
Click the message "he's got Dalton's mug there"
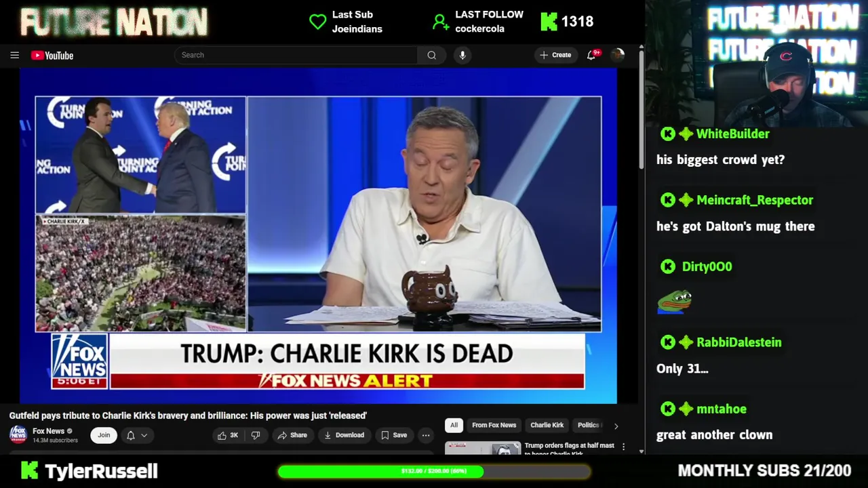click(735, 226)
